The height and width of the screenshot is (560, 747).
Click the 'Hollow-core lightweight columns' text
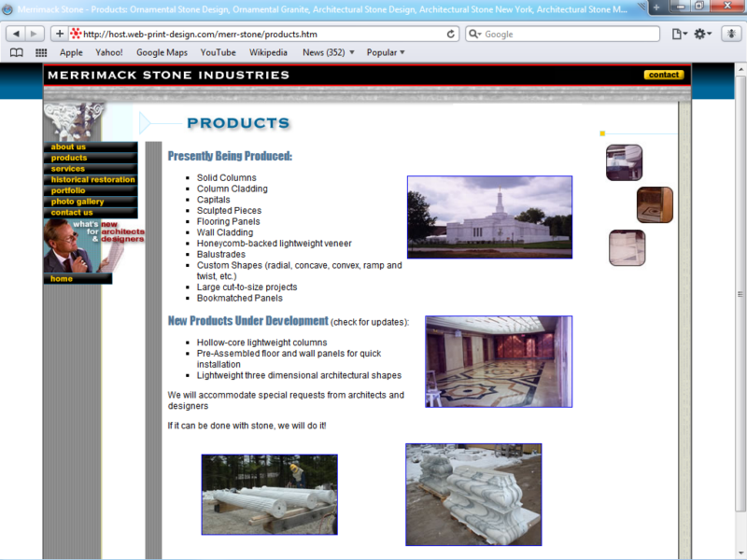[262, 343]
